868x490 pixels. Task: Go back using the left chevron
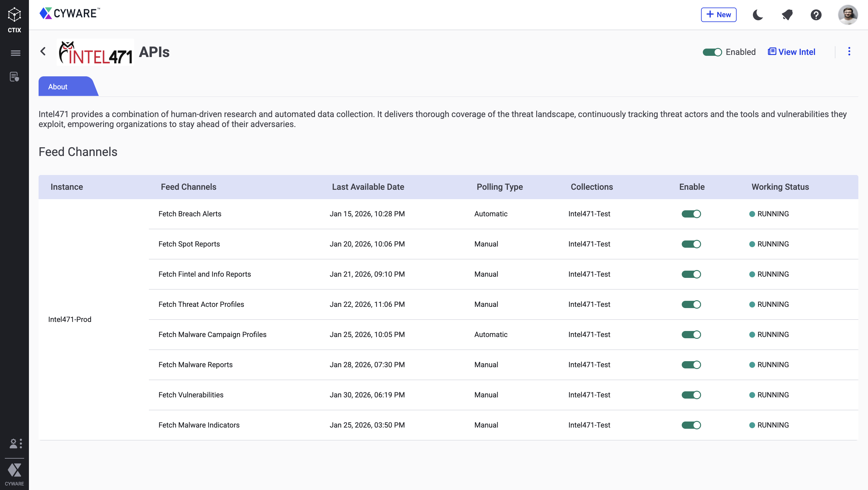[x=43, y=52]
